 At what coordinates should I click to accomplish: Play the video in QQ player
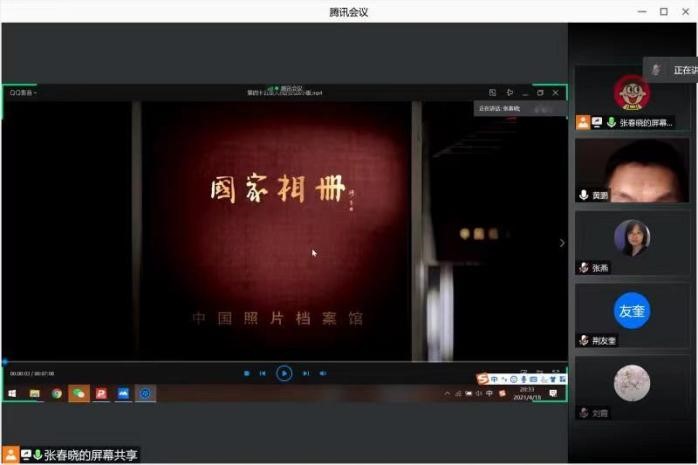coord(284,373)
